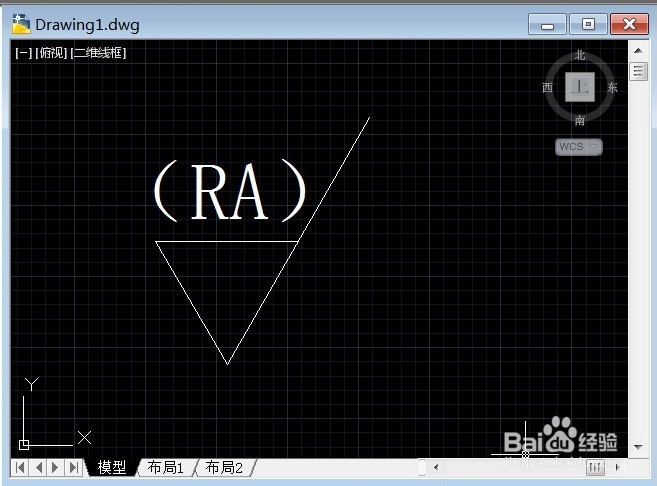Click the vertical scrollbar down arrow
Image resolution: width=657 pixels, height=486 pixels.
pos(638,447)
